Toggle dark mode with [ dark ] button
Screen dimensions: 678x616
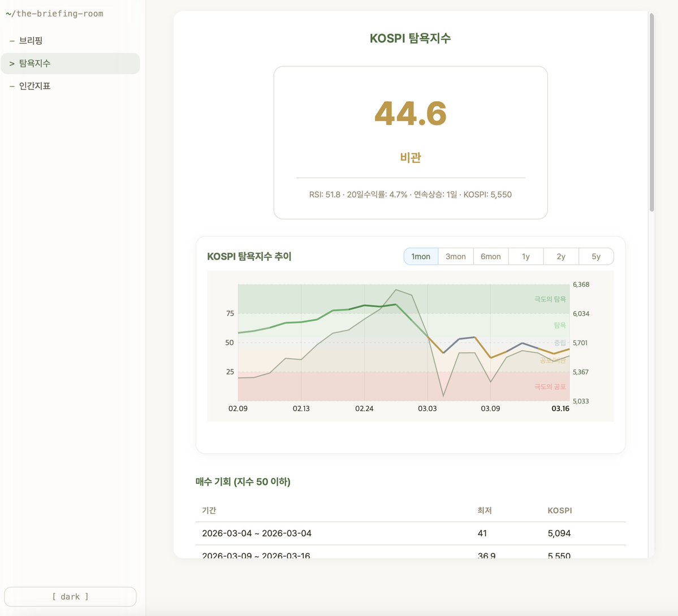click(x=70, y=597)
